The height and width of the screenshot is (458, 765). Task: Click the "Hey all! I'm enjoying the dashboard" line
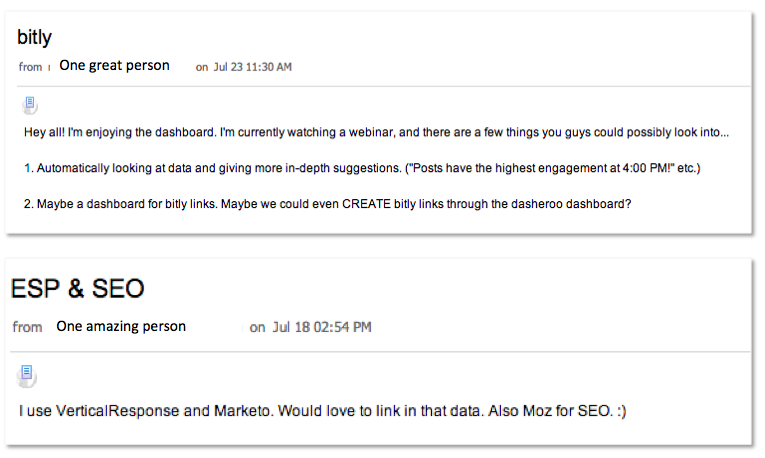point(150,132)
